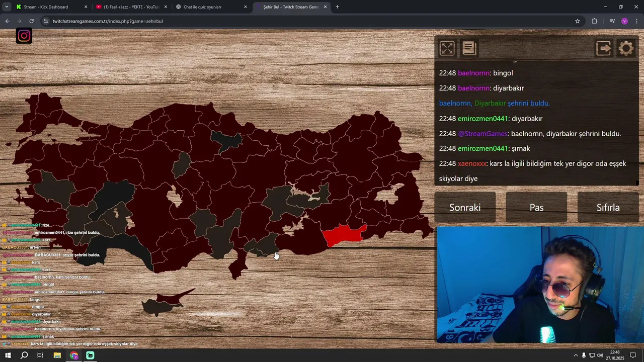Close the Chat ile quiz oyunları tab
The width and height of the screenshot is (644, 362).
(x=246, y=7)
